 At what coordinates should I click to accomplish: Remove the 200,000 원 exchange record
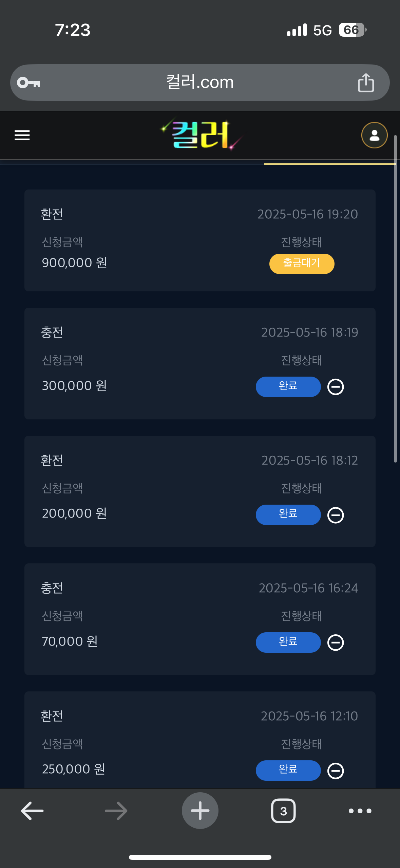pyautogui.click(x=336, y=515)
